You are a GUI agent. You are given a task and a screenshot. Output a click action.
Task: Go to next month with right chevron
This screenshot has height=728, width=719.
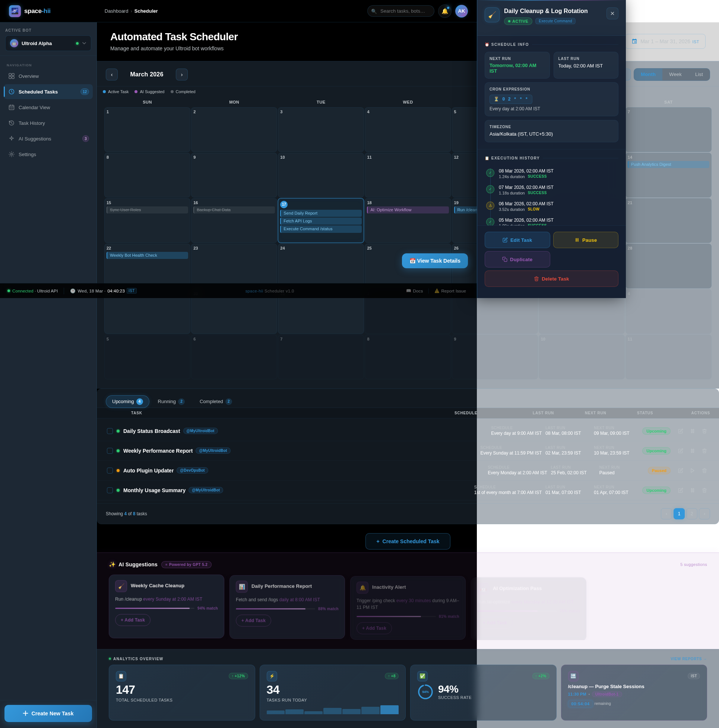pos(182,74)
